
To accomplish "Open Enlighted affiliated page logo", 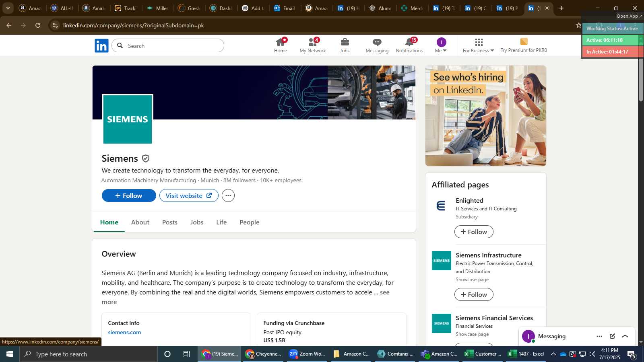I will tap(441, 206).
